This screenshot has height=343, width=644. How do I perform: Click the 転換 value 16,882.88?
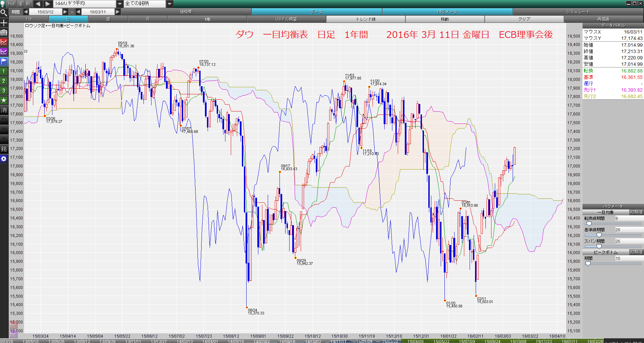[x=632, y=71]
